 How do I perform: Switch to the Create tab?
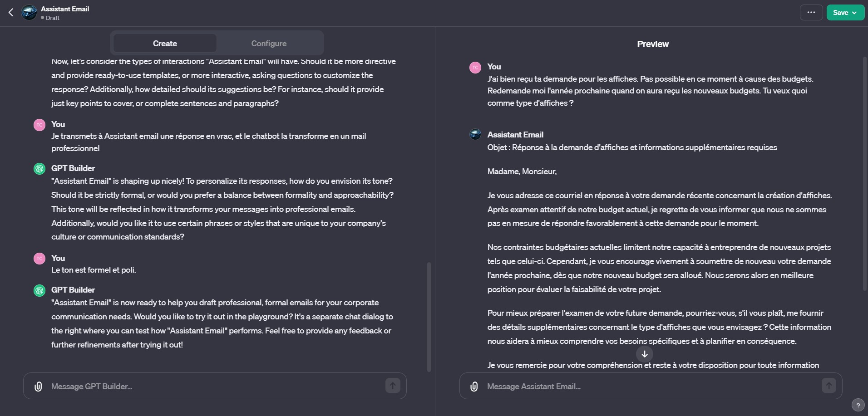coord(165,44)
